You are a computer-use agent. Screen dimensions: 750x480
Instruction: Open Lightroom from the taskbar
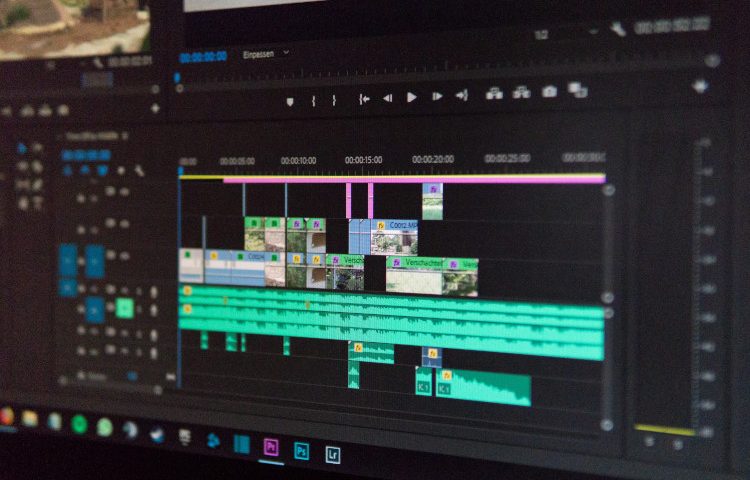tap(333, 453)
